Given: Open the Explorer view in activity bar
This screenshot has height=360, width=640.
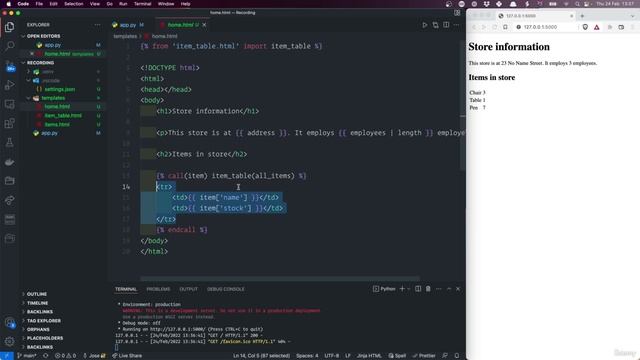Looking at the screenshot, I should coord(9,27).
